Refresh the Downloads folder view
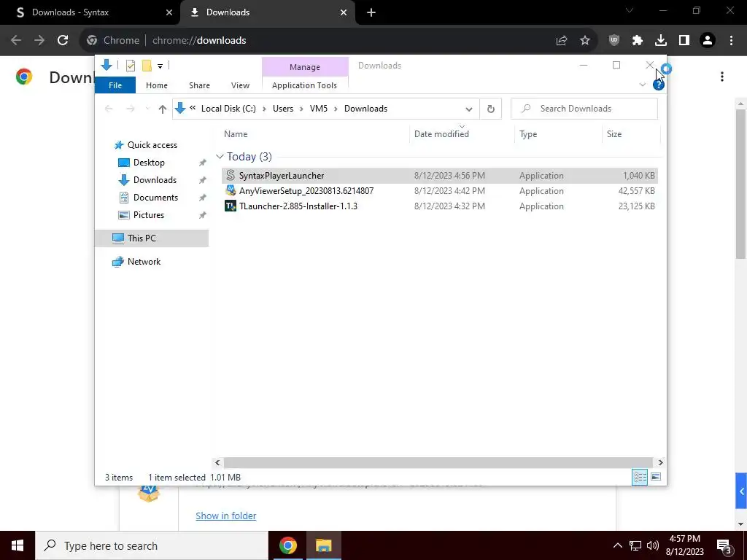This screenshot has height=560, width=747. point(491,109)
